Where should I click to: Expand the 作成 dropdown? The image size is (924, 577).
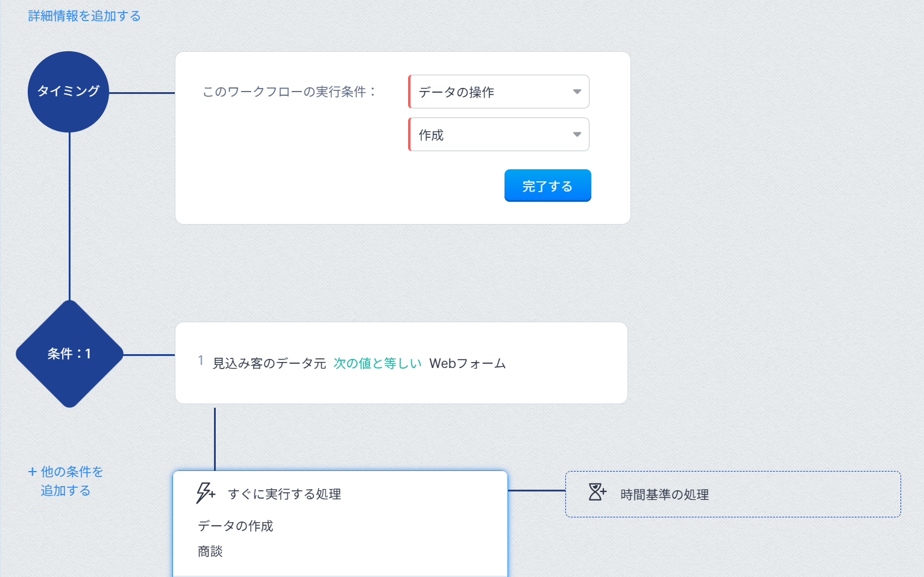(x=498, y=134)
